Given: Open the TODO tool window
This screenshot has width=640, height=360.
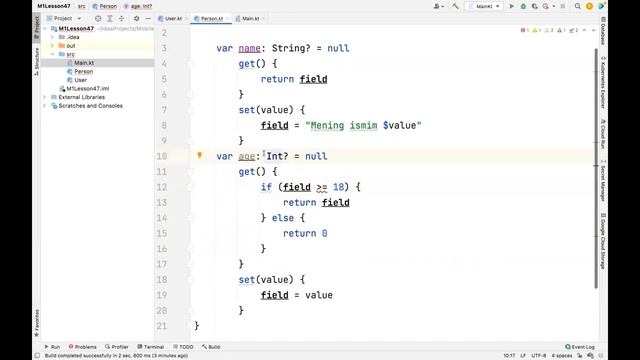Looking at the screenshot, I should (x=183, y=347).
